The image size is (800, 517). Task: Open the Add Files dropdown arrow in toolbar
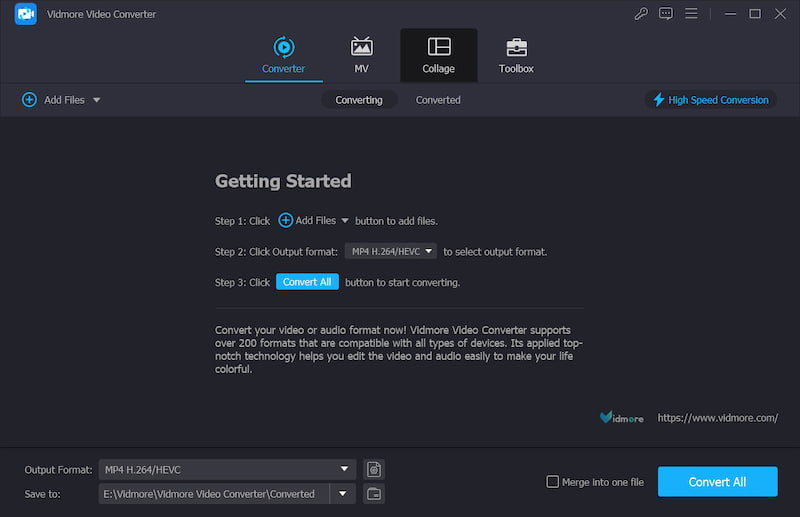97,100
